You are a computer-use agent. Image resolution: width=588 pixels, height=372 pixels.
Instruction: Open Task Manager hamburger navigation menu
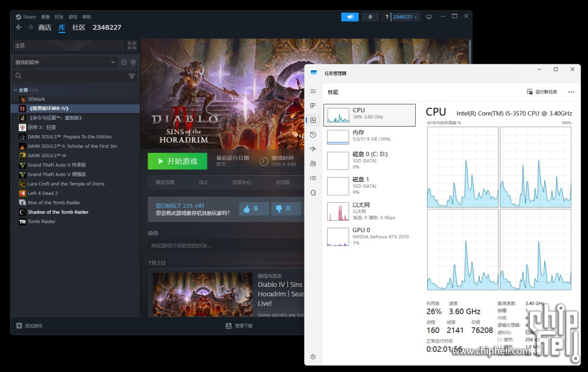coord(313,91)
